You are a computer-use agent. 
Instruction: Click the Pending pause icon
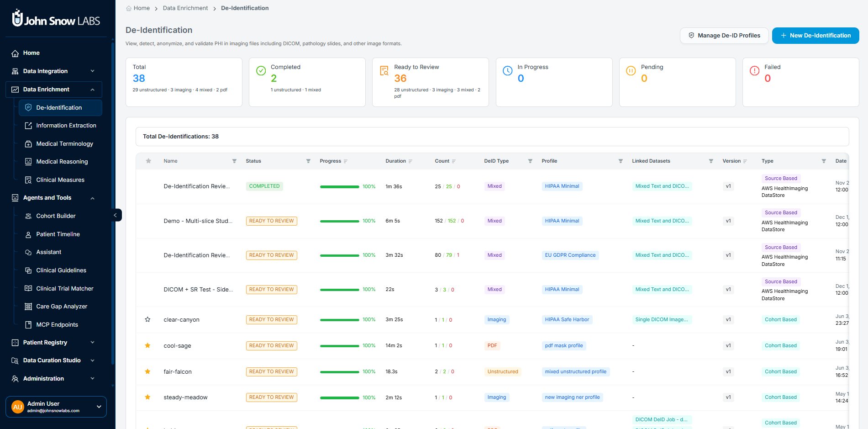point(631,71)
